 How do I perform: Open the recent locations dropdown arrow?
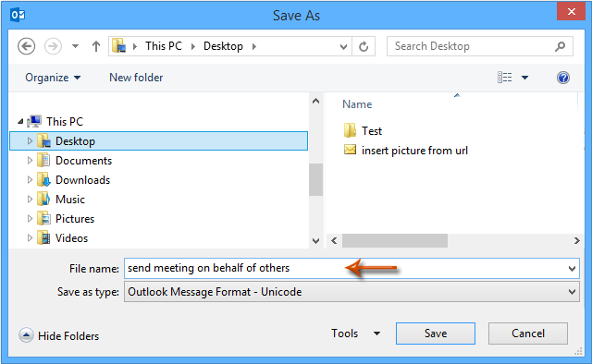[x=76, y=46]
